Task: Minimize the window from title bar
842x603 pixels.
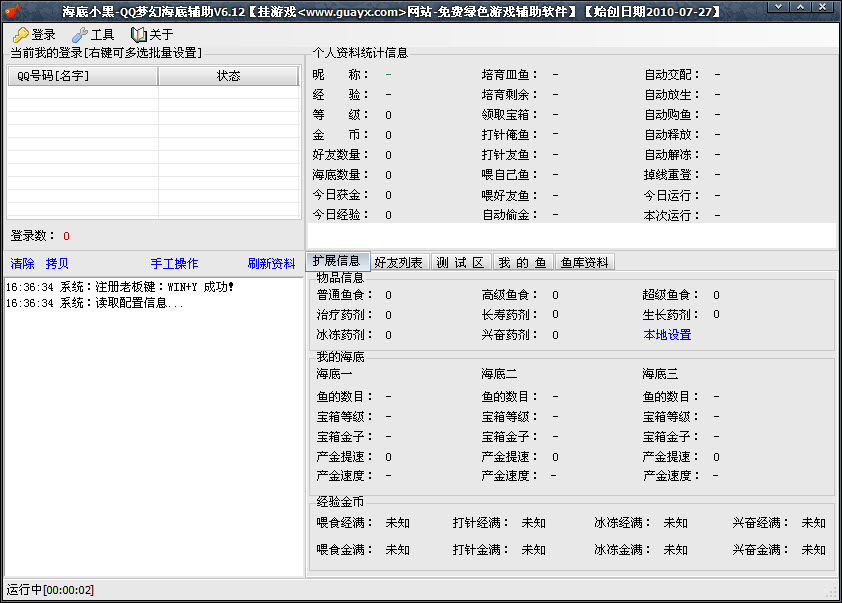Action: [x=778, y=6]
